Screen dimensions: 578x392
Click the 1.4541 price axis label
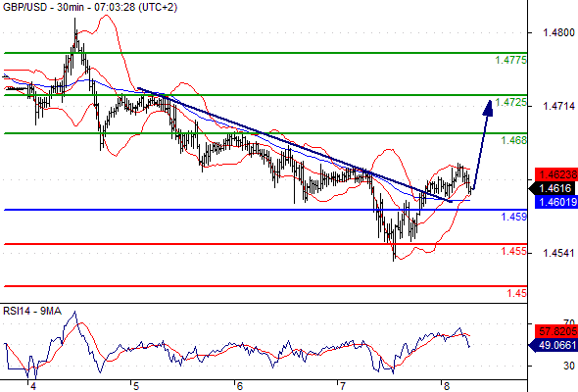(x=558, y=253)
